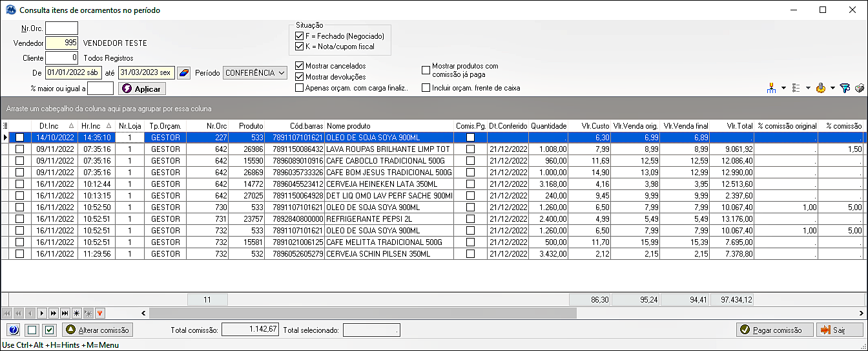
Task: Click the previous page navigator button
Action: tap(19, 313)
